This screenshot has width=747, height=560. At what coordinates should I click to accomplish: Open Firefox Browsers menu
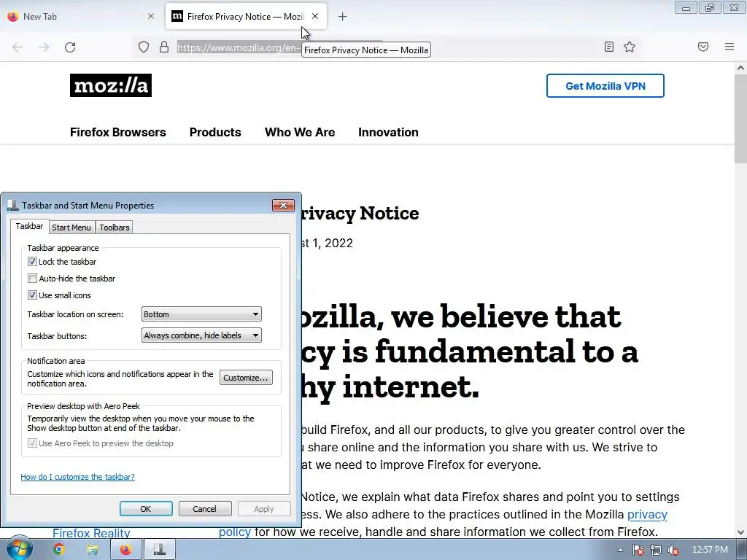click(x=117, y=132)
